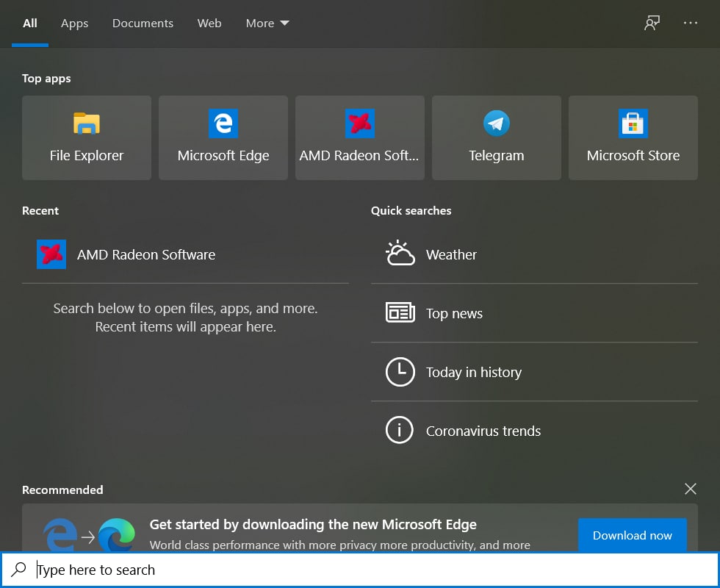
Task: Switch to the Web tab
Action: click(x=209, y=24)
